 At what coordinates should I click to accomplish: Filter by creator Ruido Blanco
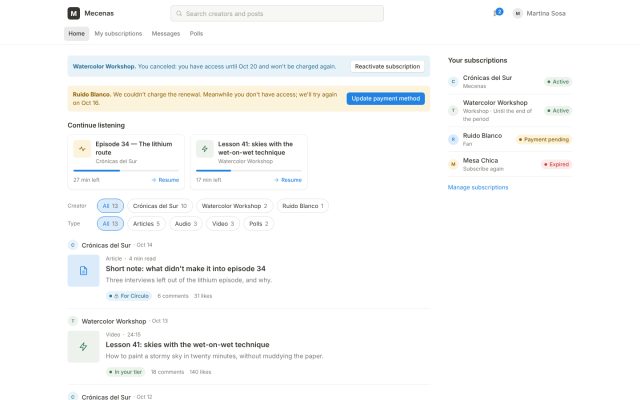(303, 206)
